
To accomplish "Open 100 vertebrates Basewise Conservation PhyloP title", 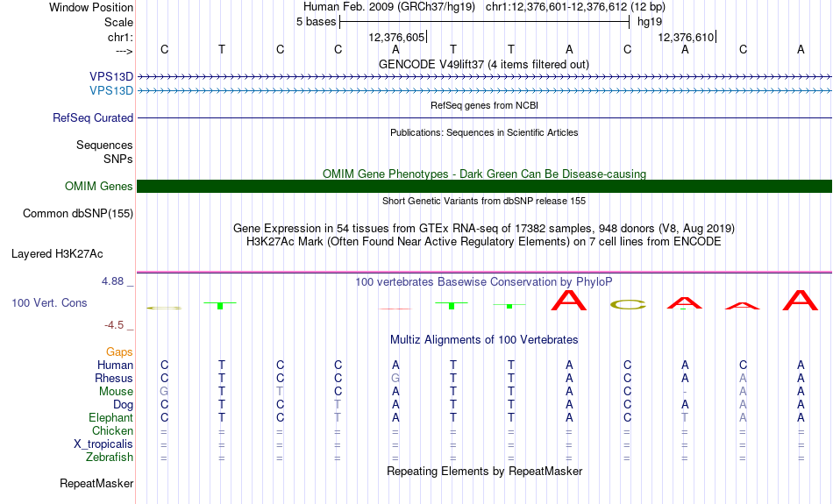I will click(483, 282).
